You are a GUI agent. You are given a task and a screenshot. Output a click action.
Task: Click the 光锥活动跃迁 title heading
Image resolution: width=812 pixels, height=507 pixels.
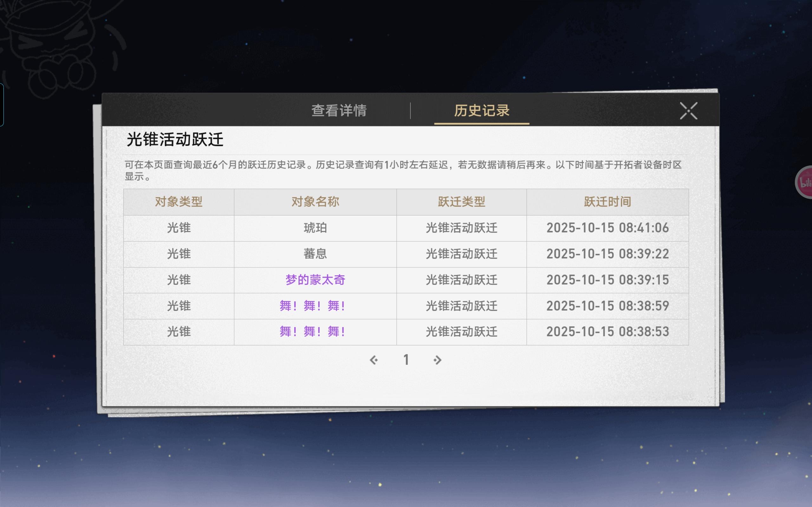point(175,139)
